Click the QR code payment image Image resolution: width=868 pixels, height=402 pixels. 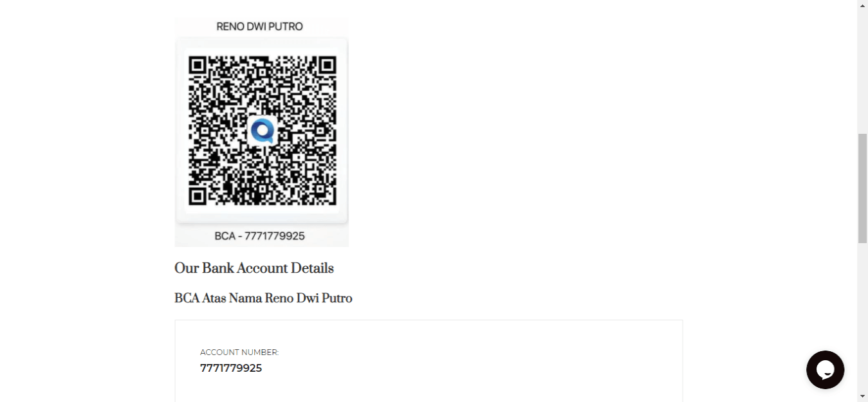(262, 132)
